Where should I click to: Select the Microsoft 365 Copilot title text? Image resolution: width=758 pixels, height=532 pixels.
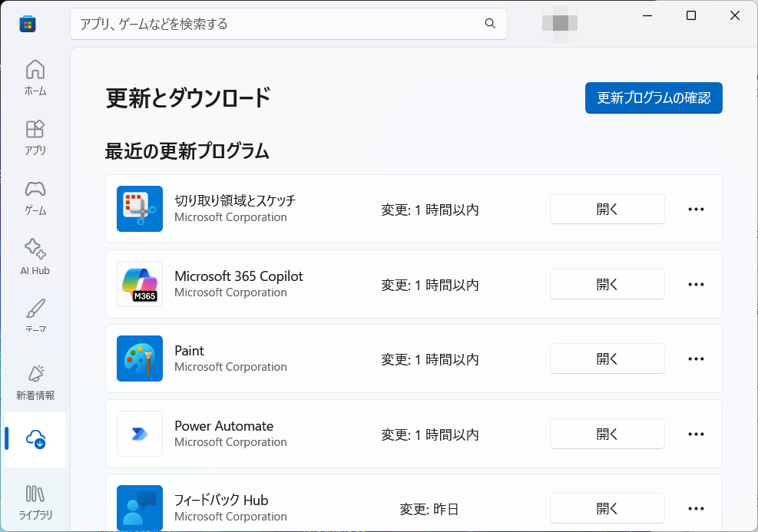[239, 276]
